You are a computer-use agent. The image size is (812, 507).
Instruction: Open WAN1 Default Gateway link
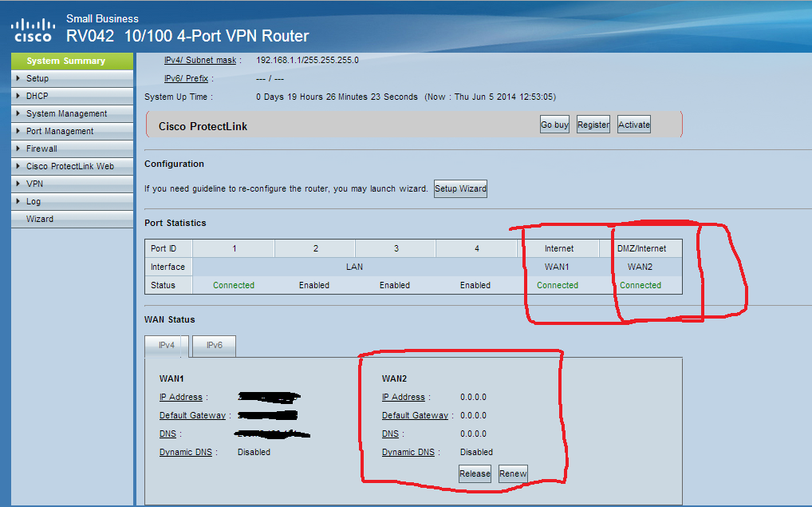click(193, 416)
